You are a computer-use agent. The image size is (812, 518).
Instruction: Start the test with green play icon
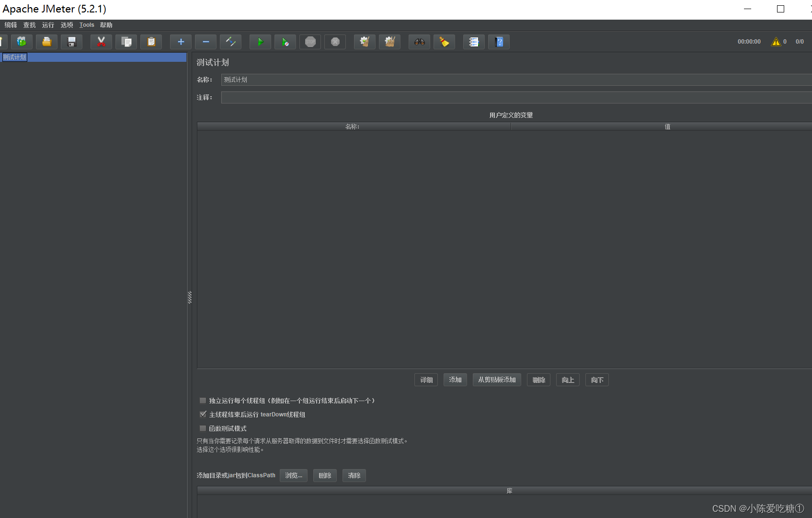click(x=260, y=42)
